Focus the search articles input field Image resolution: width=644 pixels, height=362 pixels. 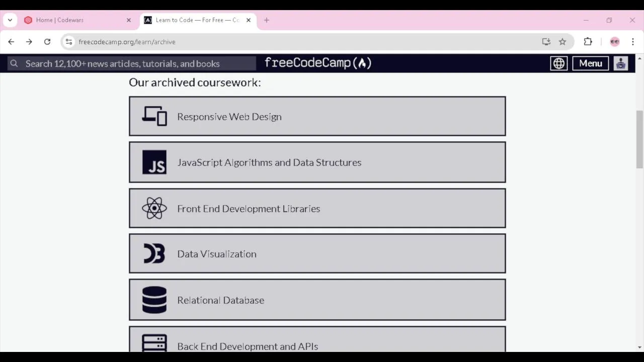point(132,63)
